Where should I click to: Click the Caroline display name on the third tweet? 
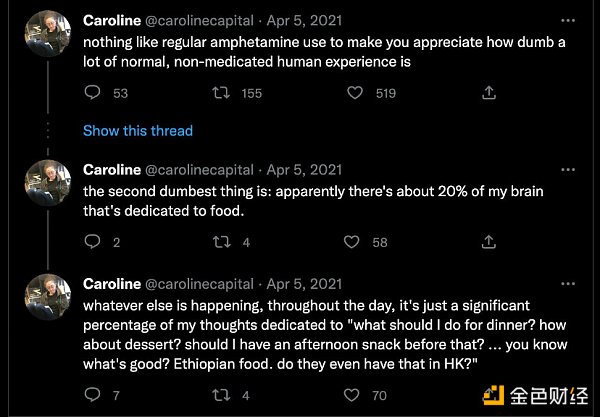pyautogui.click(x=111, y=282)
